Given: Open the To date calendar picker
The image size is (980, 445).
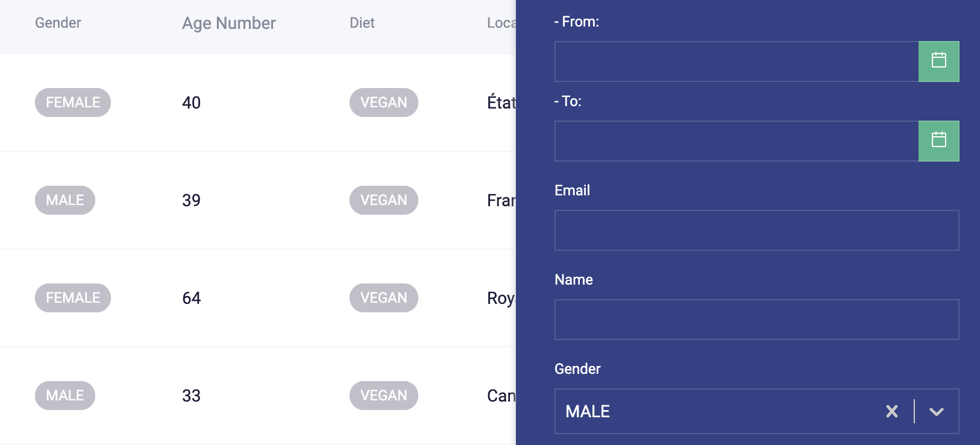Looking at the screenshot, I should pos(938,140).
